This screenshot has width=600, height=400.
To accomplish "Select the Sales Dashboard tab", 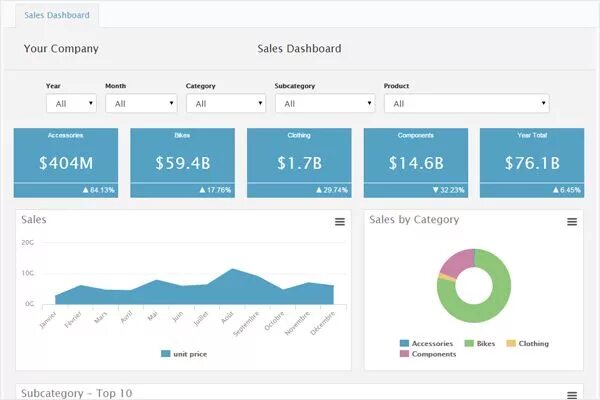I will pos(57,15).
